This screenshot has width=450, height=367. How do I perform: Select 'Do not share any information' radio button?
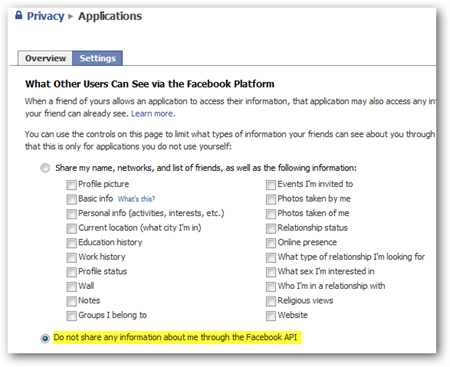[x=45, y=338]
